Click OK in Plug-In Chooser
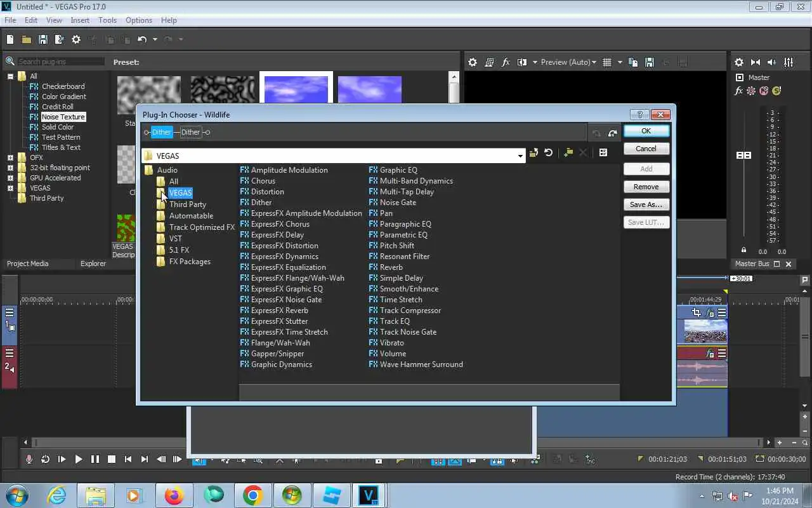The image size is (812, 508). [x=646, y=131]
